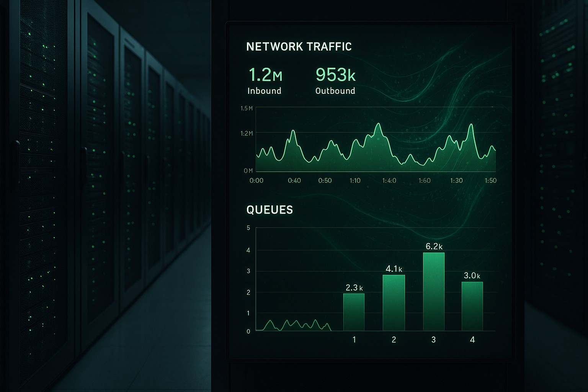
Task: Select the queue 1 bar
Action: click(354, 312)
